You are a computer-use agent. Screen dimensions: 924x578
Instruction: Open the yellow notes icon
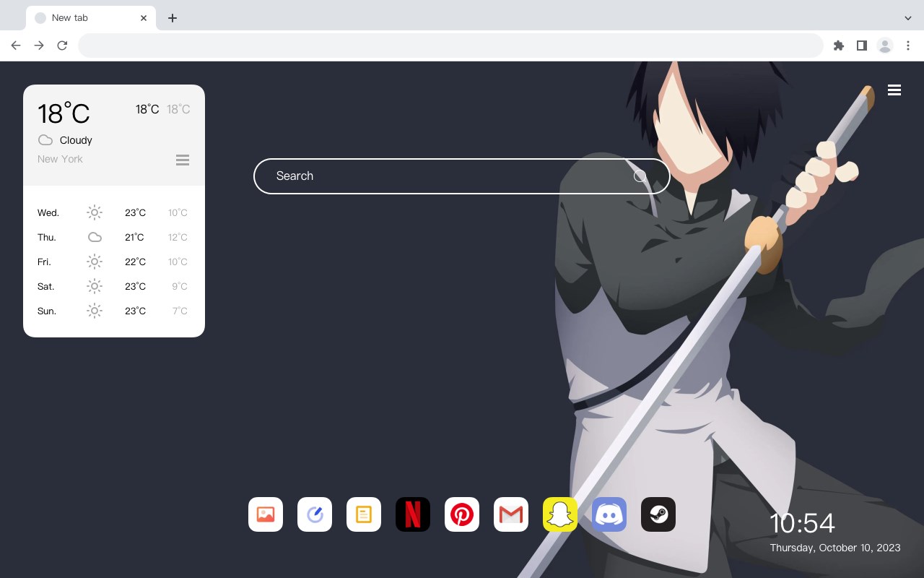(x=364, y=514)
